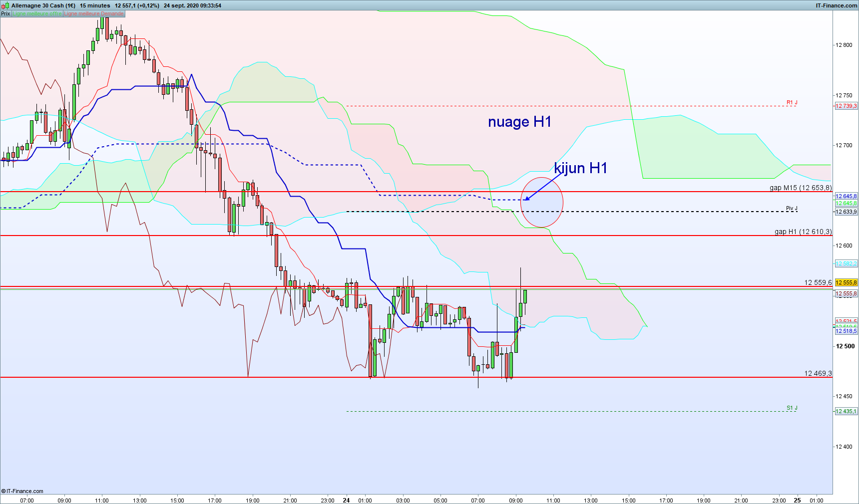Click the dark red 12 555,8 price tag
The image size is (859, 504).
click(846, 293)
